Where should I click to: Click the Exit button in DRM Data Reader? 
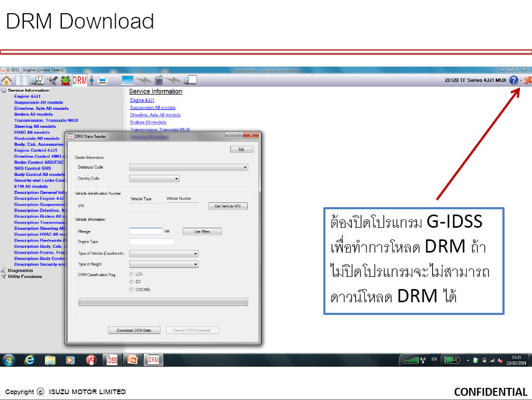pyautogui.click(x=241, y=150)
